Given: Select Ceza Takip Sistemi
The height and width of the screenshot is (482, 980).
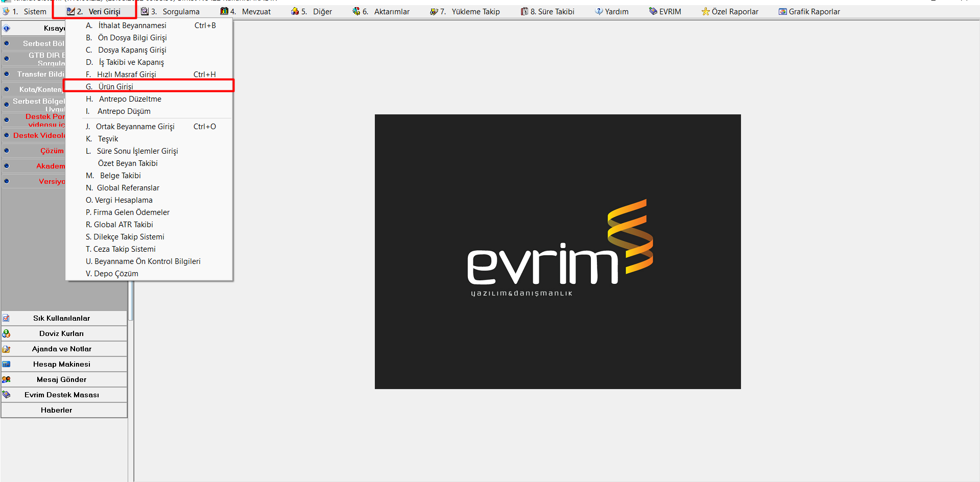Looking at the screenshot, I should [149, 249].
